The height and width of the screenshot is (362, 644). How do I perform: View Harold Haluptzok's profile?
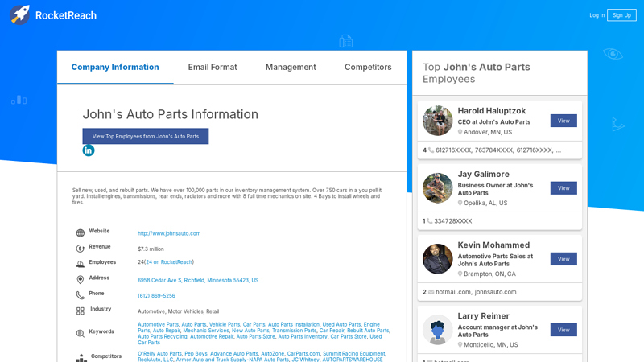pyautogui.click(x=563, y=121)
